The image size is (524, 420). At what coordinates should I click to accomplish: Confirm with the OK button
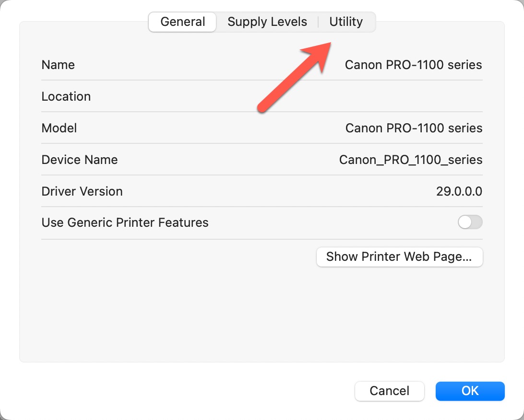click(x=470, y=391)
